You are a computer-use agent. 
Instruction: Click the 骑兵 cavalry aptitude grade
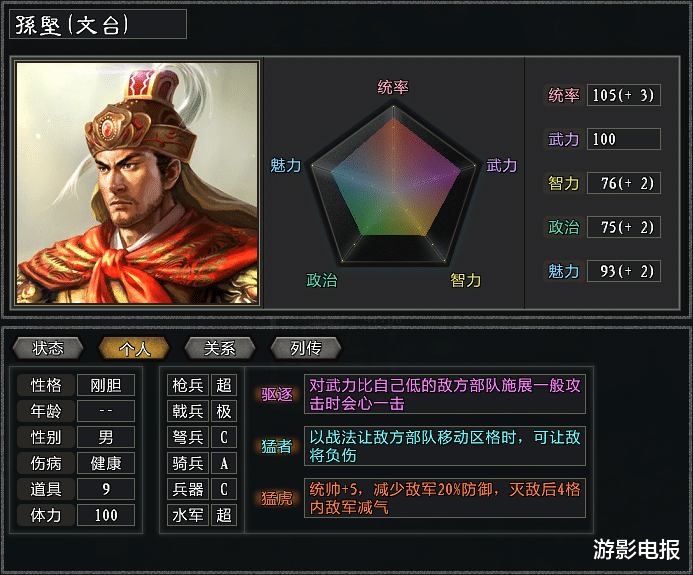(x=224, y=463)
